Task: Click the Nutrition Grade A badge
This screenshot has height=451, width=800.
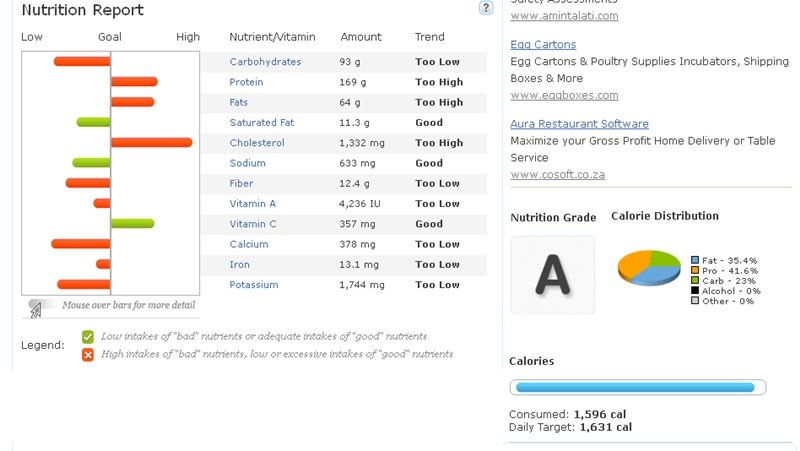Action: click(x=552, y=275)
